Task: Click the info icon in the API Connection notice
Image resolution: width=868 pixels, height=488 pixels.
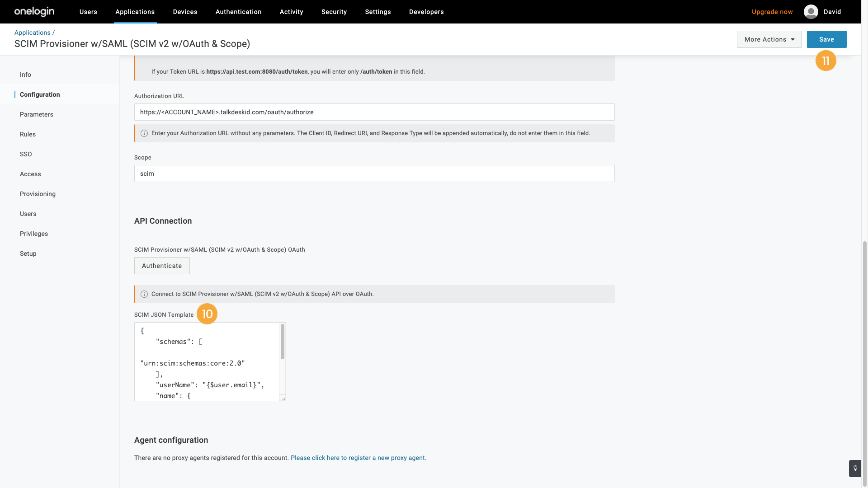Action: (x=144, y=294)
